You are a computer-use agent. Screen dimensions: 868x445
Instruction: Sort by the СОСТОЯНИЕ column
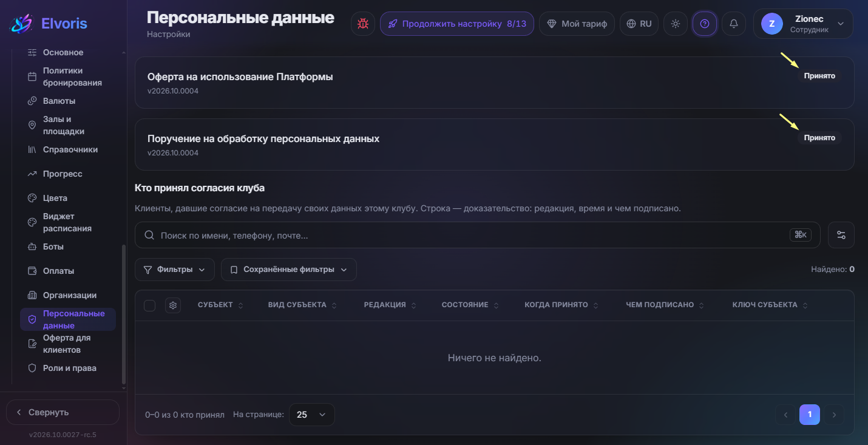click(470, 305)
